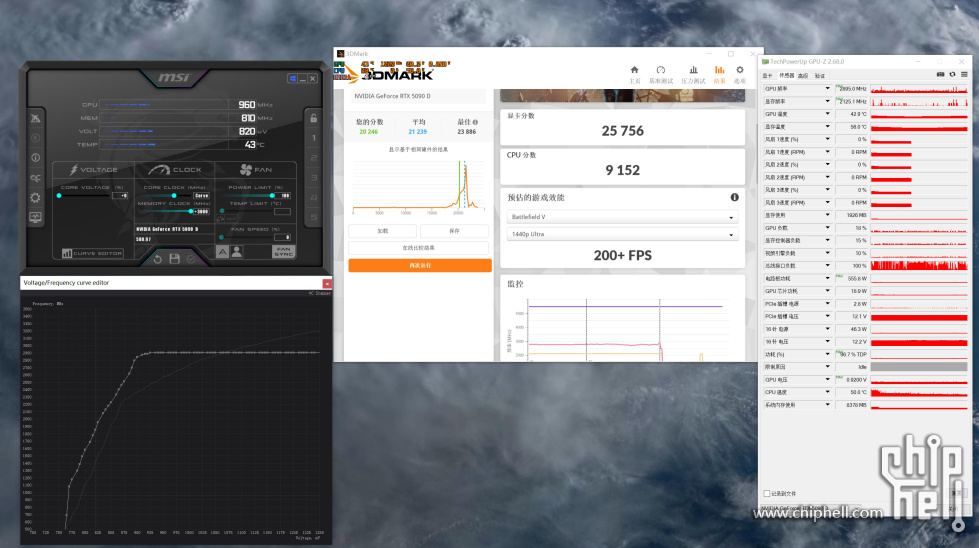The width and height of the screenshot is (979, 548).
Task: Save Afterburner settings with the floppy icon
Action: 175,259
